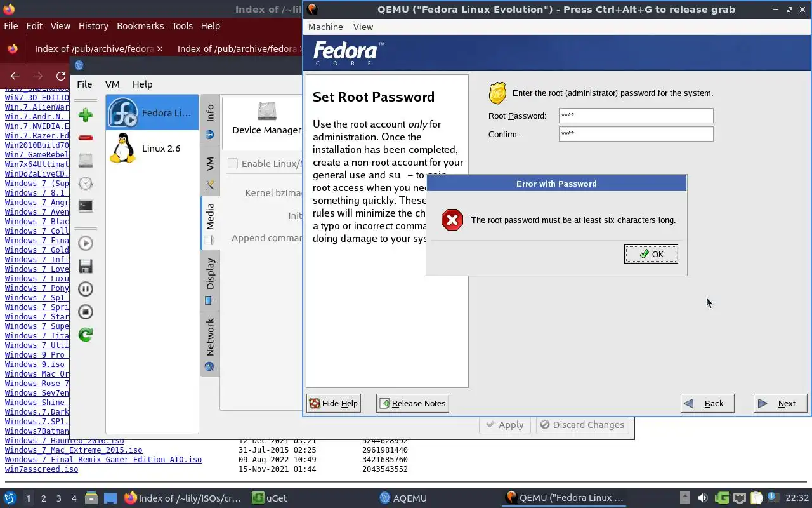Open the hard disk image icon in AQEMU toolbar
The width and height of the screenshot is (812, 508).
pyautogui.click(x=86, y=161)
